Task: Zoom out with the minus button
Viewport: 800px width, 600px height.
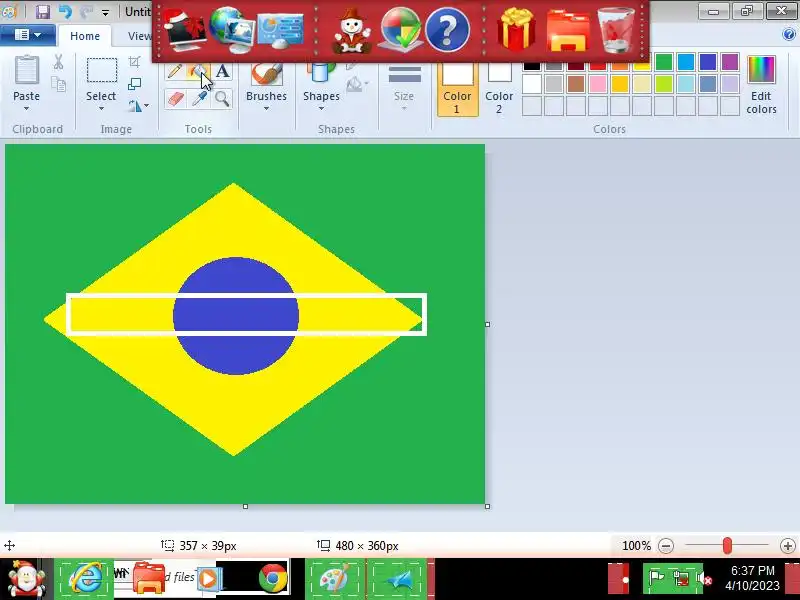Action: click(666, 546)
